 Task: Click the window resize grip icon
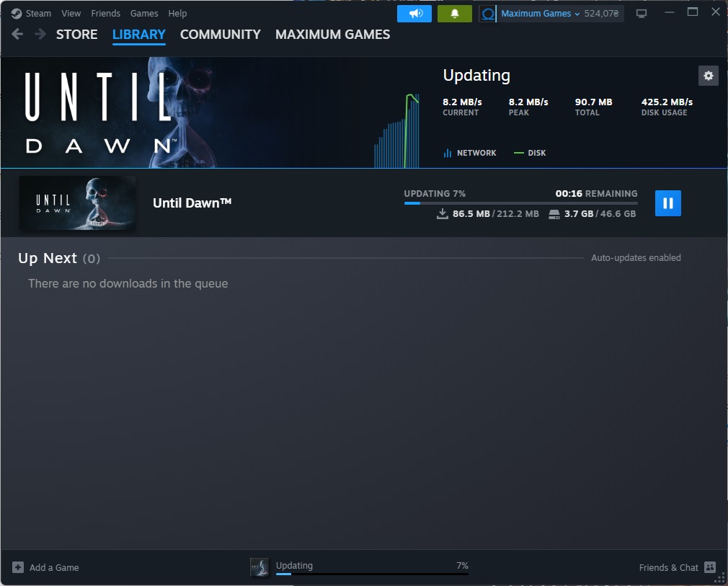(719, 578)
